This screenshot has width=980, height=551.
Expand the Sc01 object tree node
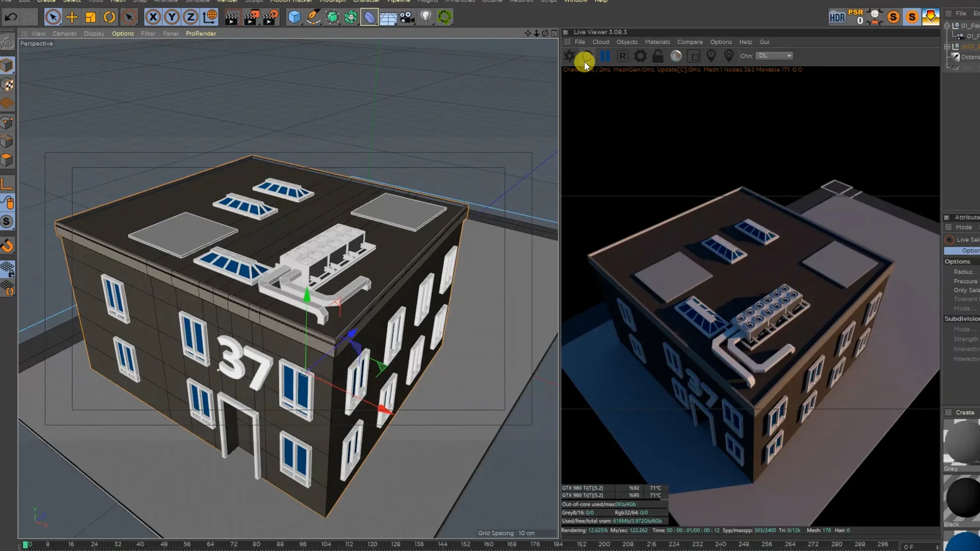click(948, 46)
